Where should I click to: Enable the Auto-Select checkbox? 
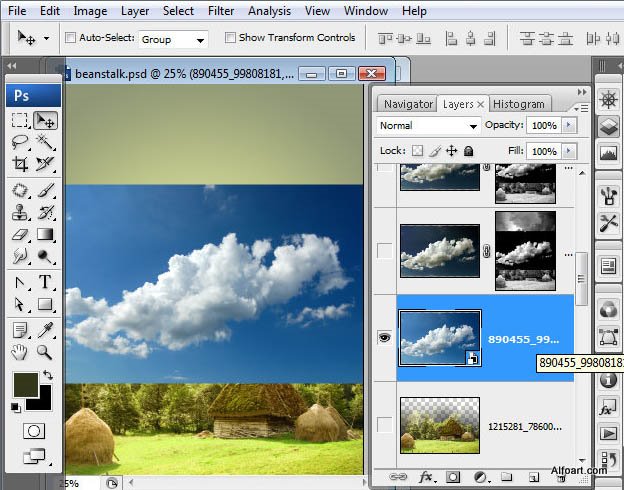tap(71, 38)
